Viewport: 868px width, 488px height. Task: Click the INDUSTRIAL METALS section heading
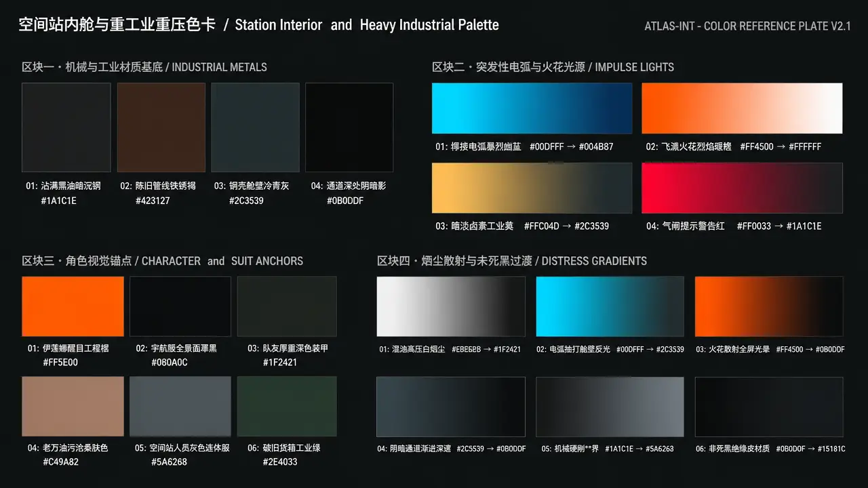pos(144,67)
